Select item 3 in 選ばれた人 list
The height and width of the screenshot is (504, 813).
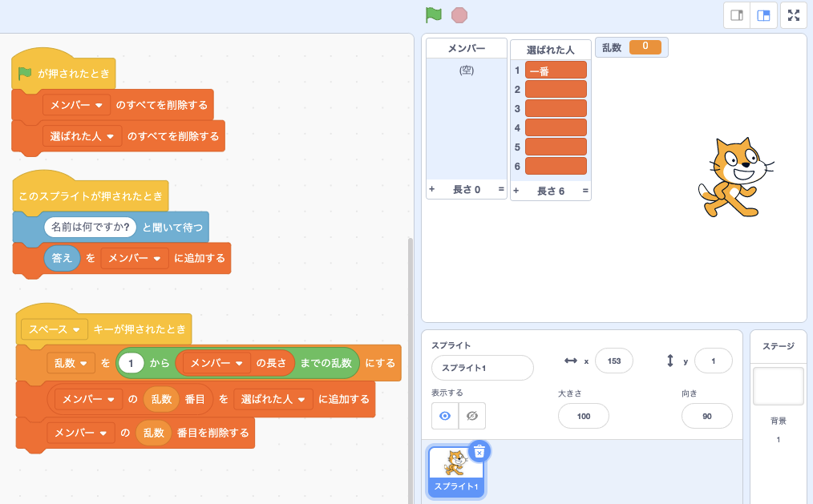click(556, 108)
